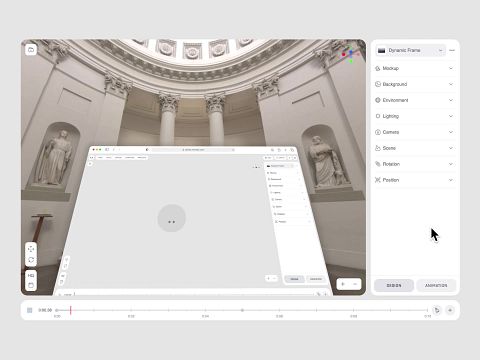The height and width of the screenshot is (360, 480).
Task: Click the folder icon in the viewport corner
Action: coord(31,50)
